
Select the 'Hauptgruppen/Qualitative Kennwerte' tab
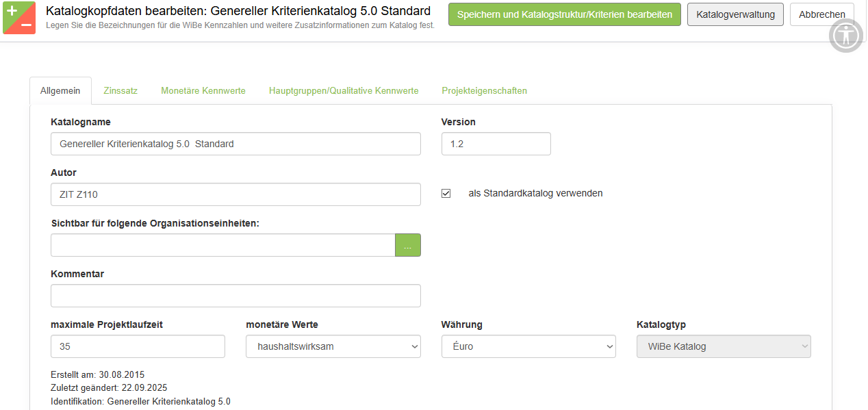344,91
